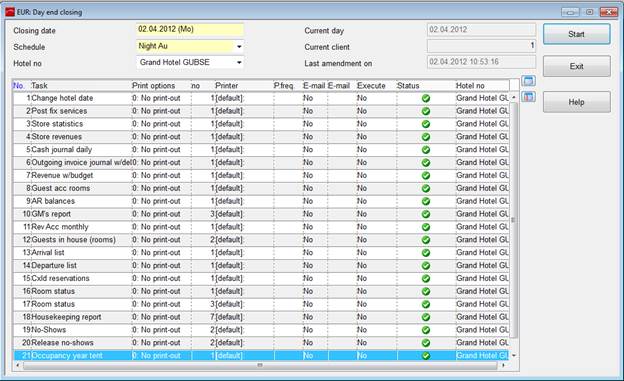Click the Closing date field
The height and width of the screenshot is (381, 624).
pyautogui.click(x=190, y=29)
